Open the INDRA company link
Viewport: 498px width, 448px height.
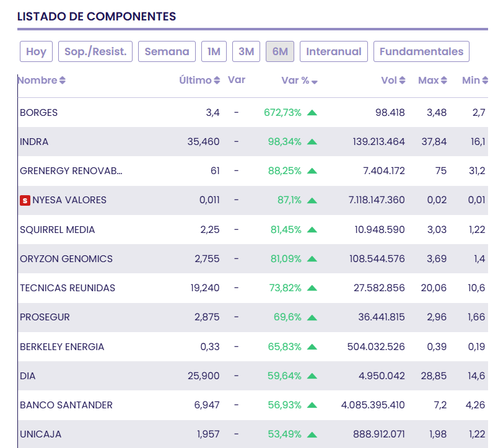tap(34, 142)
